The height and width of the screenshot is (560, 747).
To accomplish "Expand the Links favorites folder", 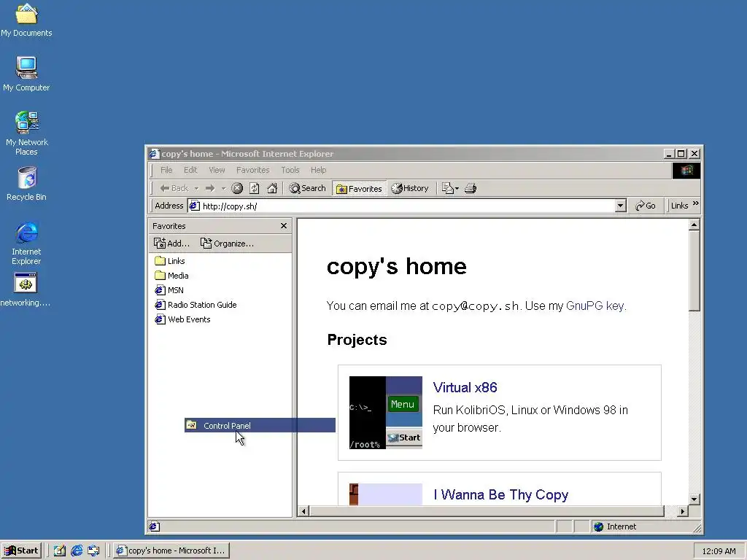I will (x=169, y=261).
